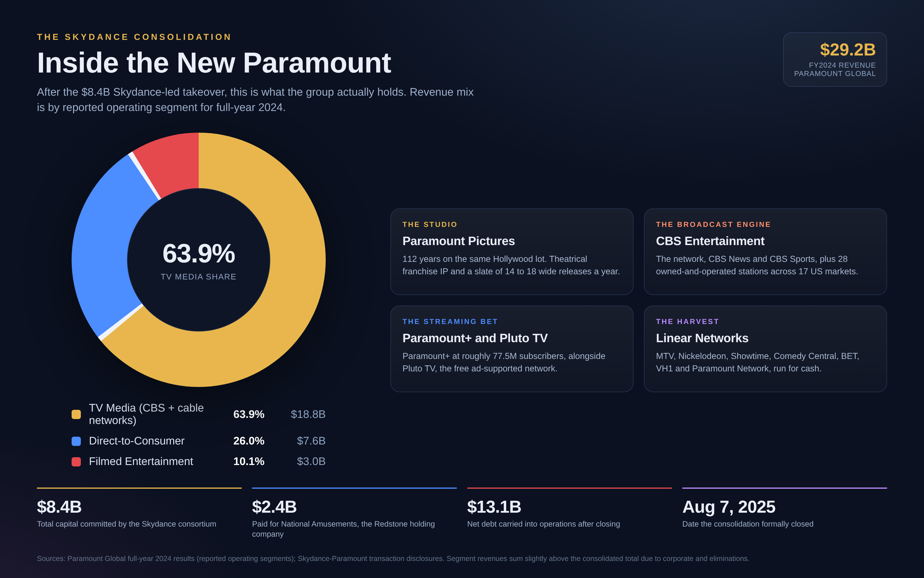Click the $29.2B revenue figure

tap(848, 50)
